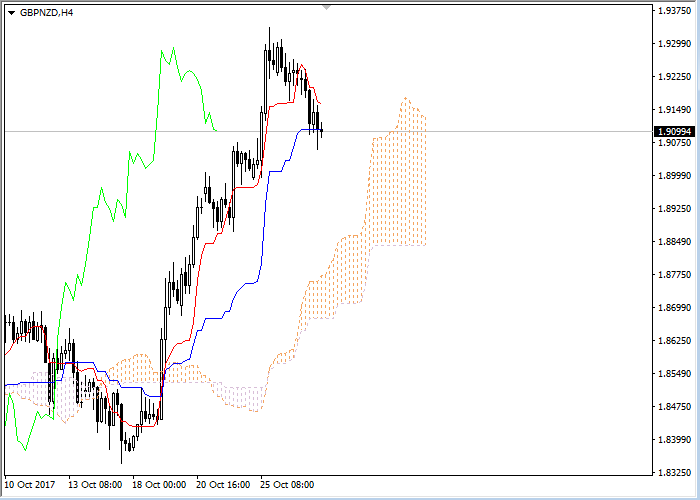Click the 20 Oct 16:00 time label
The width and height of the screenshot is (700, 500).
click(x=223, y=485)
